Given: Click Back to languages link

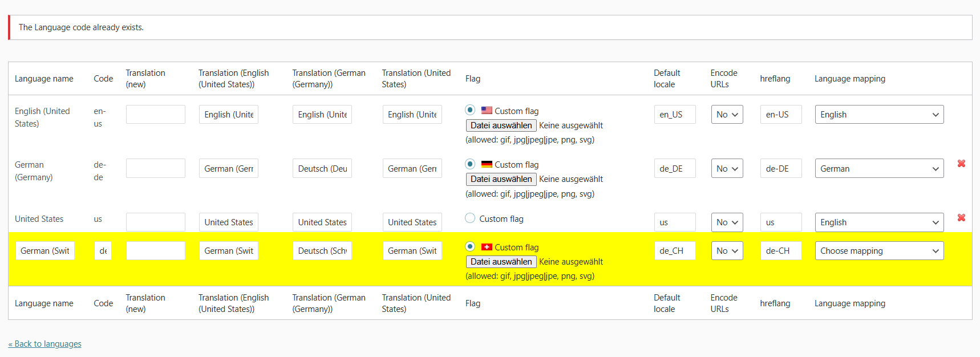Looking at the screenshot, I should click(45, 344).
